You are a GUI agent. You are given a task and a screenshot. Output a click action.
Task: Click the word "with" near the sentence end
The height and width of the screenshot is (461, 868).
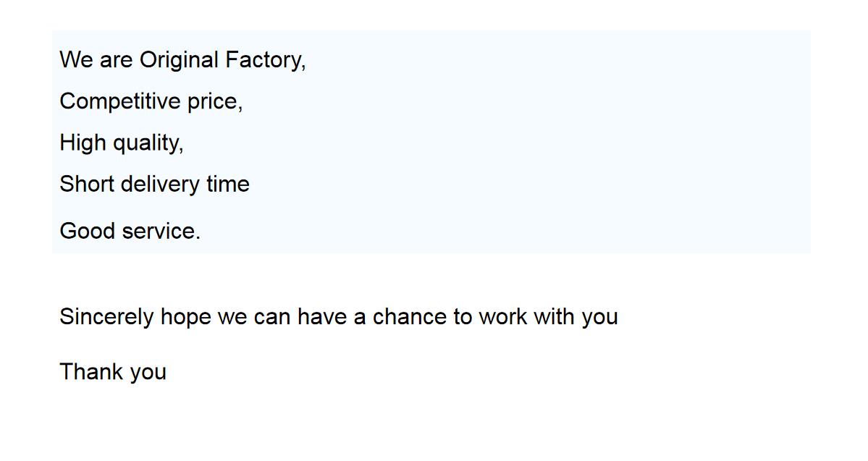point(554,317)
